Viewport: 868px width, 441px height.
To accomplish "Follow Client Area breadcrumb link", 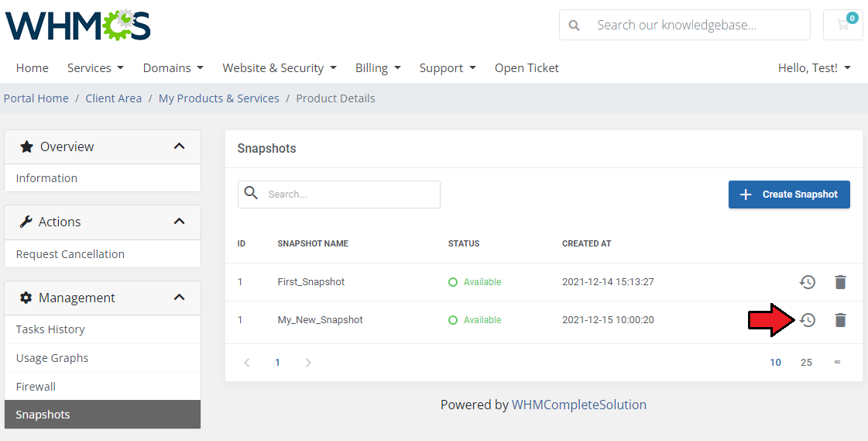I will [114, 98].
